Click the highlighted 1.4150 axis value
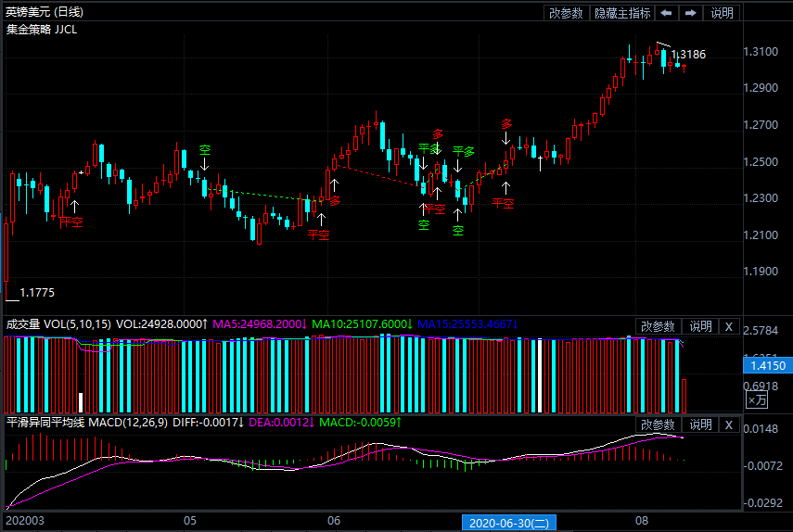This screenshot has height=532, width=793. 767,367
